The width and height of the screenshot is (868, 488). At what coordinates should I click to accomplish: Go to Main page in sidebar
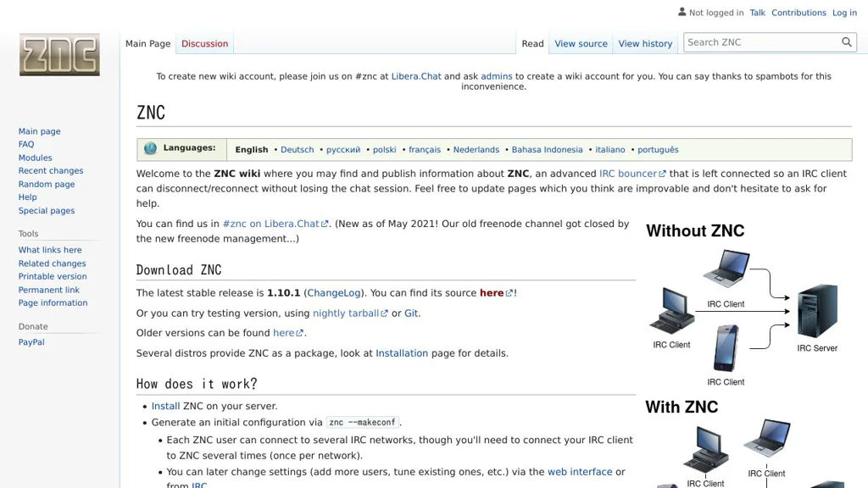point(39,131)
